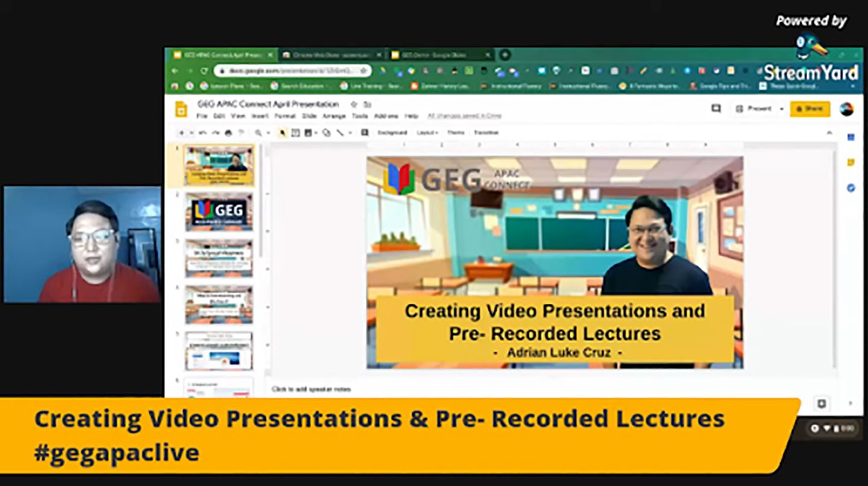Open the Arrange menu
Image resolution: width=868 pixels, height=486 pixels.
[334, 116]
